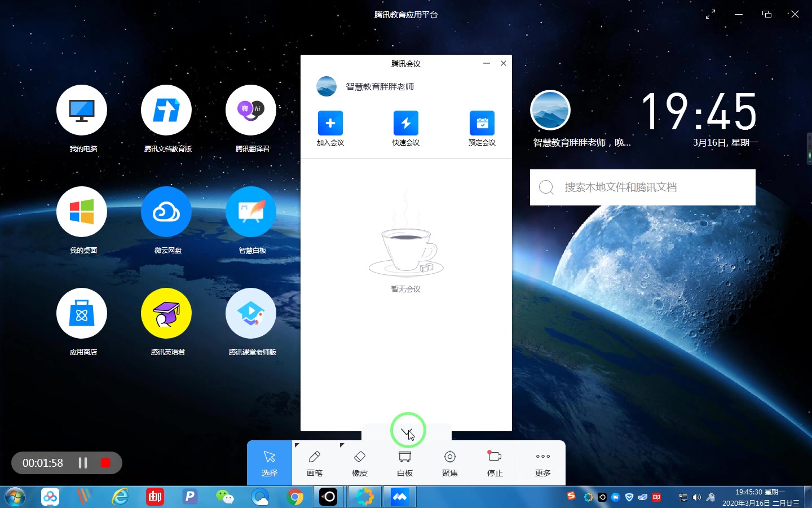Pause the screen recording timer
Viewport: 812px width, 508px height.
click(83, 463)
